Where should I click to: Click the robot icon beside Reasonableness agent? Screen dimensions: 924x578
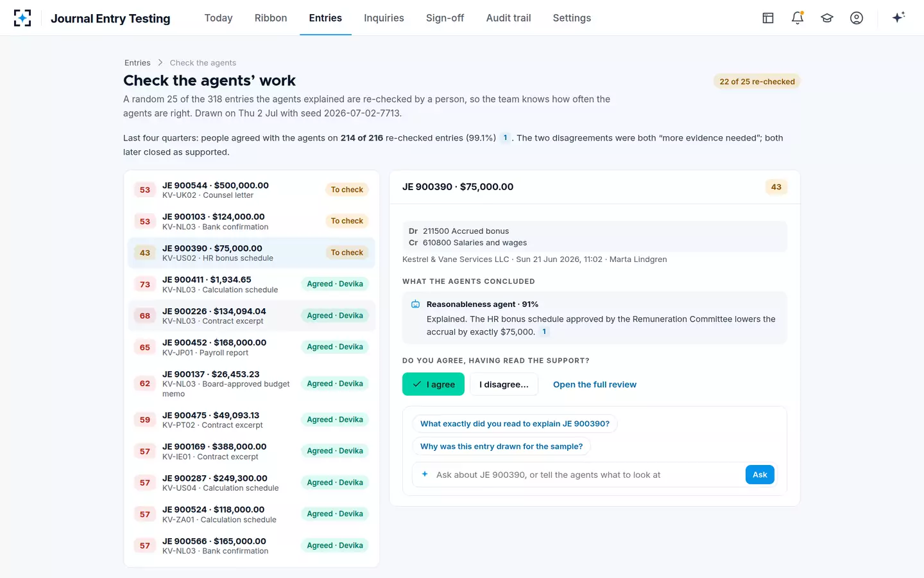point(415,304)
